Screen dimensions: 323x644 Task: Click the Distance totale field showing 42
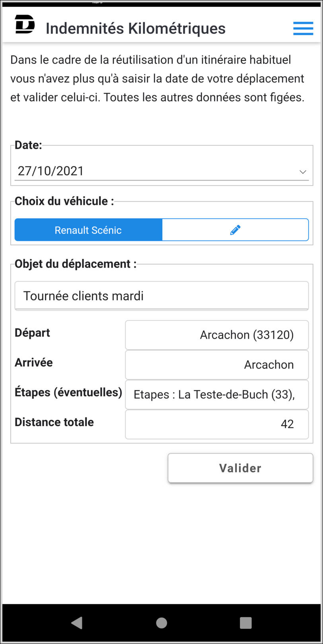(217, 424)
